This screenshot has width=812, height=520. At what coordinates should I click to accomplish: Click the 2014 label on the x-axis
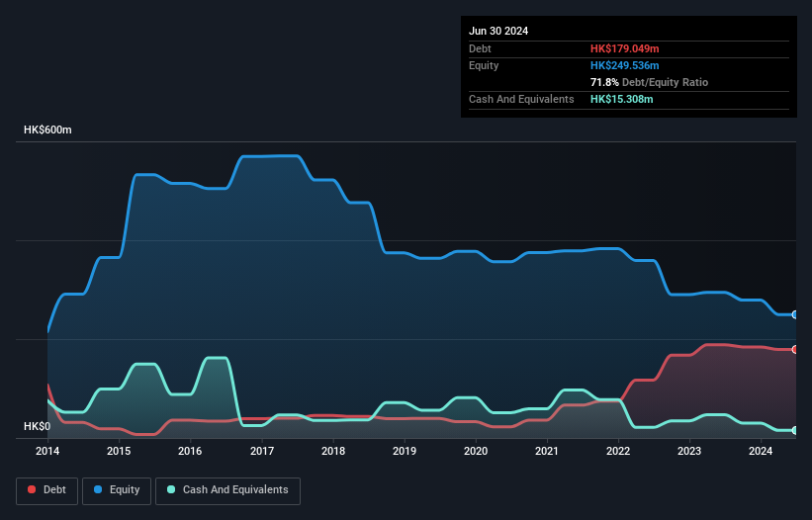tap(47, 451)
